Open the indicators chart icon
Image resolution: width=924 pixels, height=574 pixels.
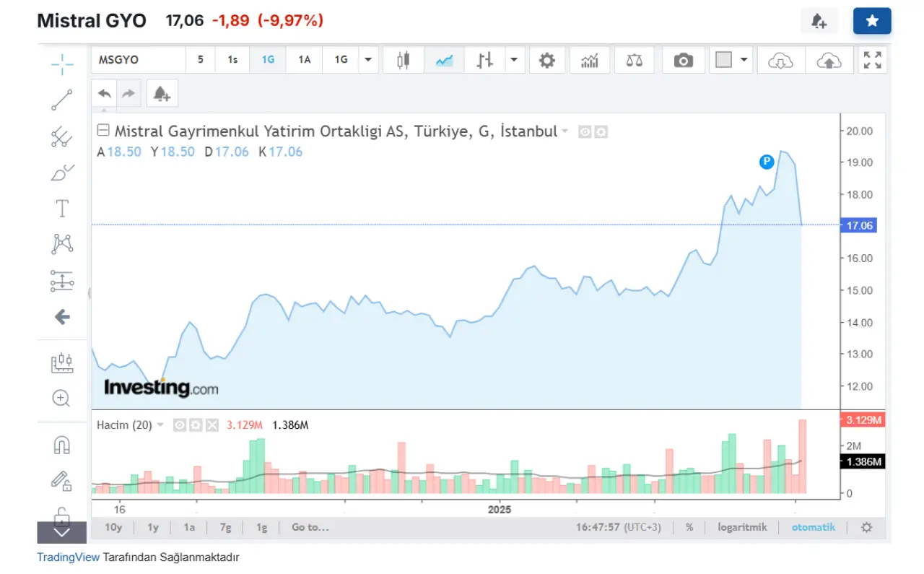pyautogui.click(x=590, y=60)
